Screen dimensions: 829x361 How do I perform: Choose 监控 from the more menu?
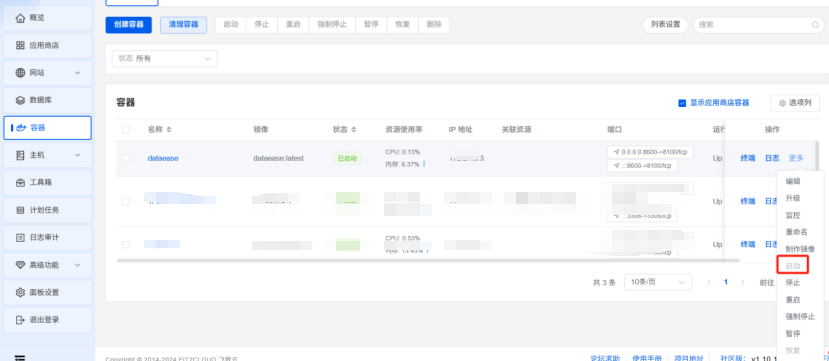tap(793, 215)
